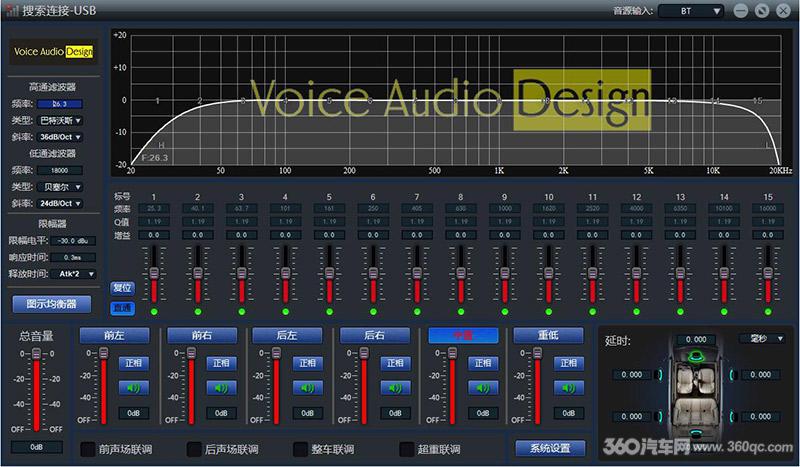Click the 总音量 master volume fader
800x467 pixels.
coord(36,353)
